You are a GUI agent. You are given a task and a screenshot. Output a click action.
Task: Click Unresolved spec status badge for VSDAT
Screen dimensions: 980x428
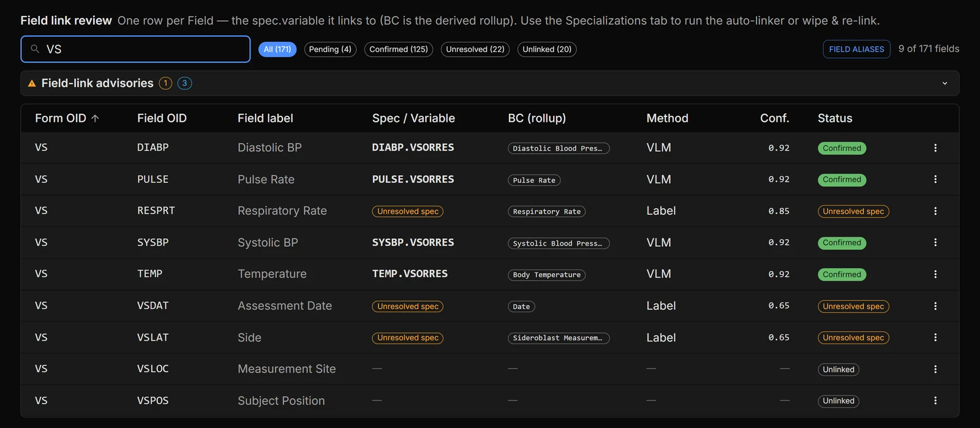(853, 306)
